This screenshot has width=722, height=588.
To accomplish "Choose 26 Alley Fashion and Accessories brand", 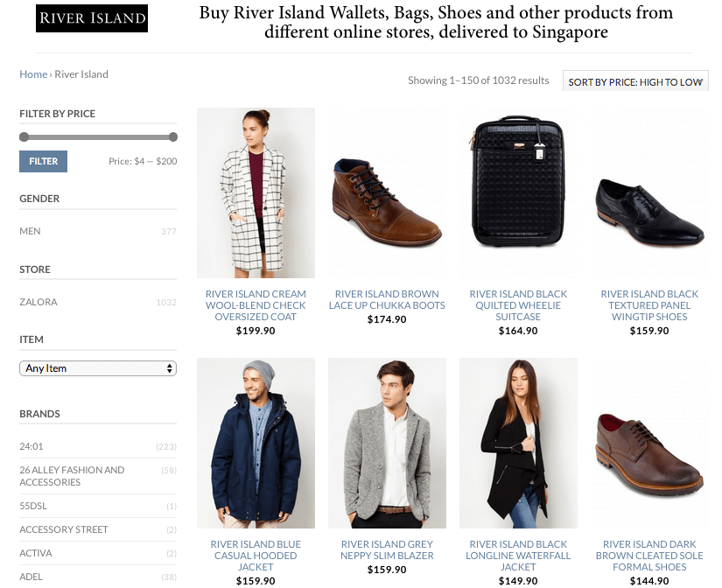I will coord(72,476).
